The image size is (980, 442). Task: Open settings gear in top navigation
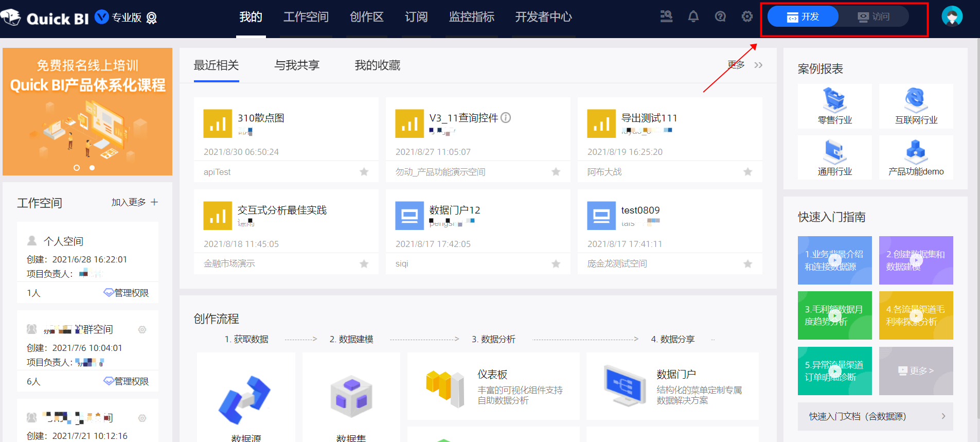click(x=747, y=17)
